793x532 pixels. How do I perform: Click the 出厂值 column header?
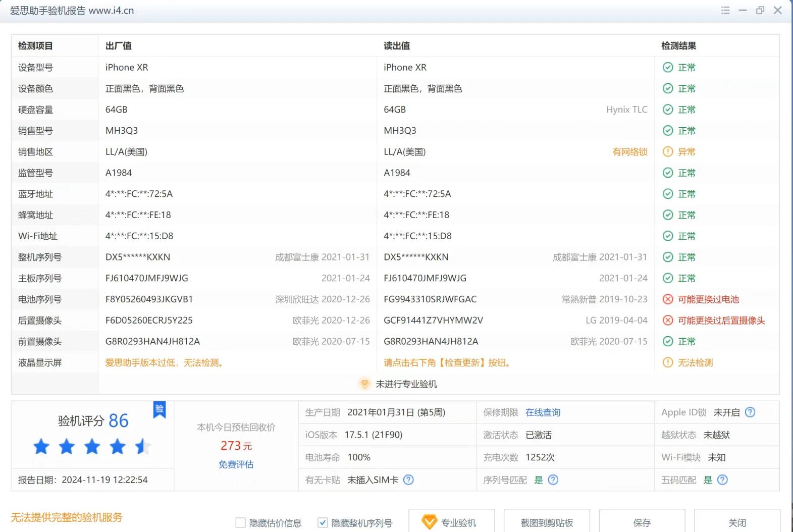(x=118, y=46)
